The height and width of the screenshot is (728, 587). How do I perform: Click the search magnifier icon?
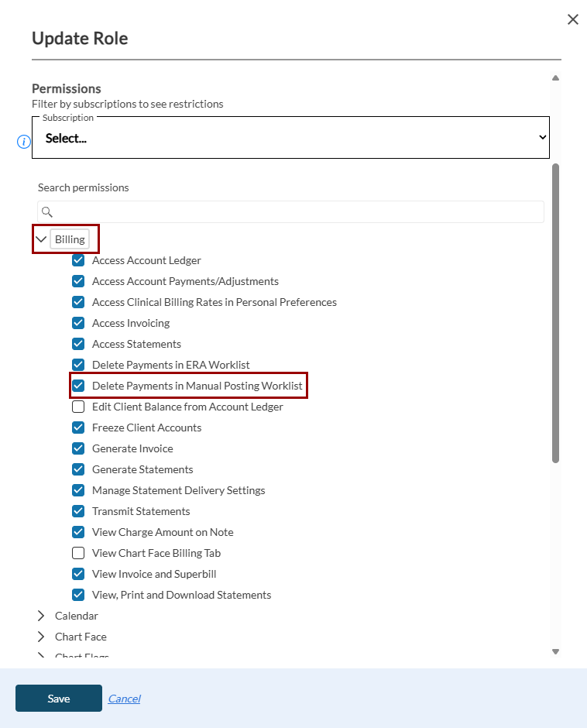click(x=47, y=212)
